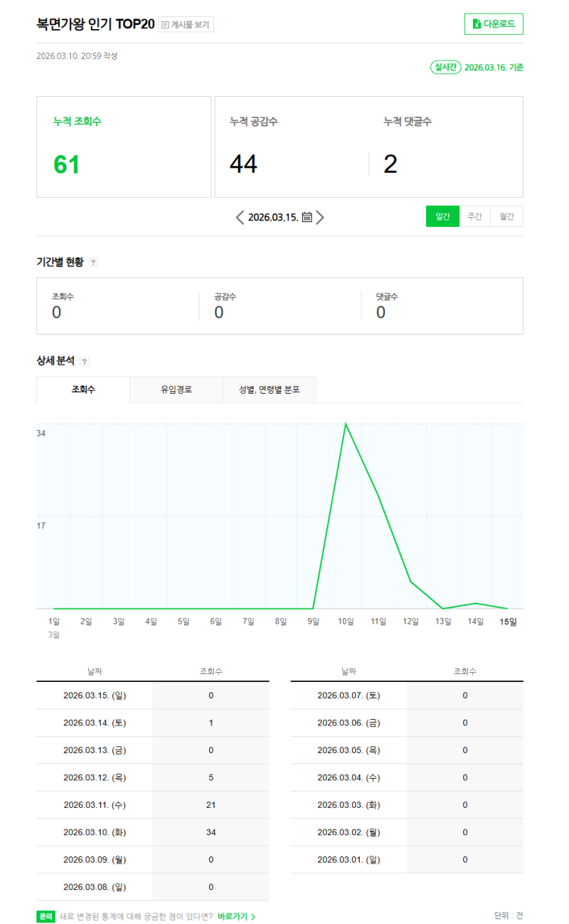The height and width of the screenshot is (924, 569).
Task: Click table row 2026.03.10. (화)
Action: tap(153, 832)
